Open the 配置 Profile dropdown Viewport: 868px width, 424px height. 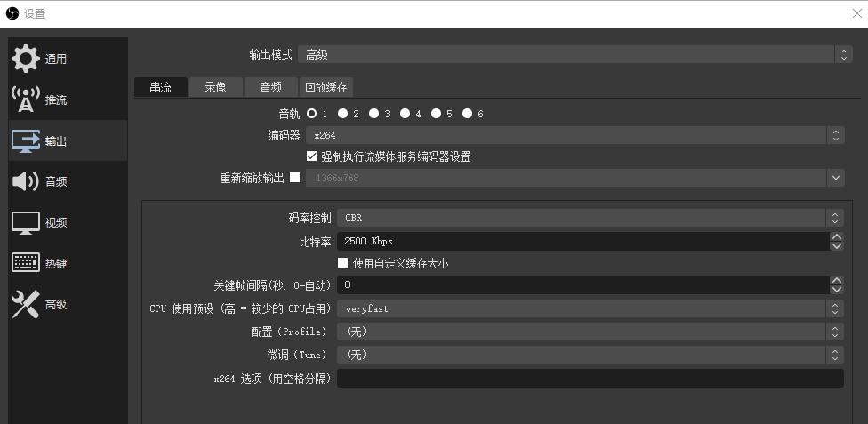pyautogui.click(x=591, y=332)
